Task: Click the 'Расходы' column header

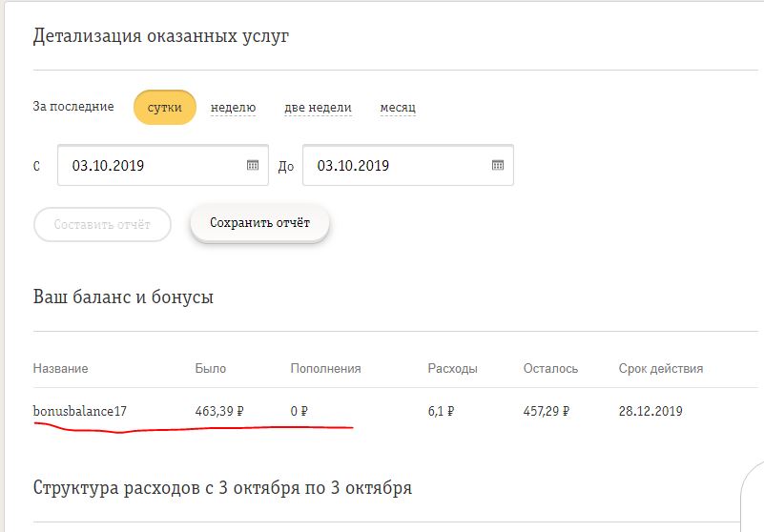Action: [x=452, y=369]
